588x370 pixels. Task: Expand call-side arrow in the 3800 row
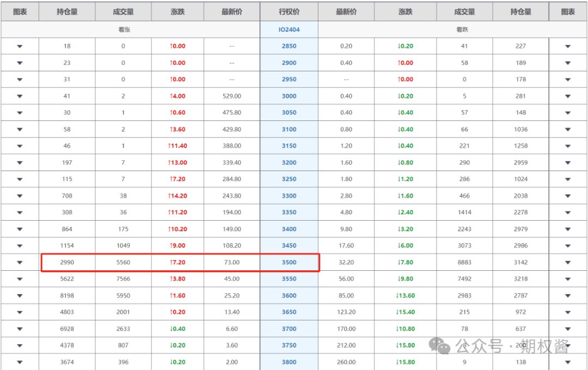point(20,362)
